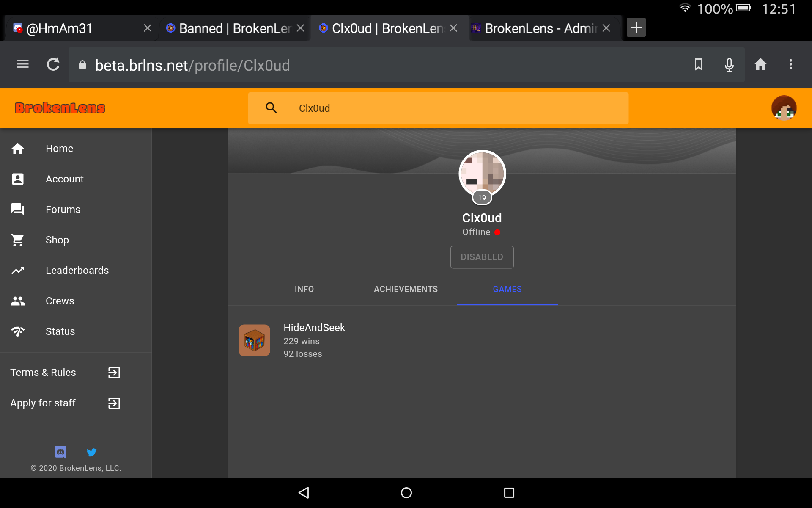
Task: Click the search magnifier icon
Action: click(271, 108)
